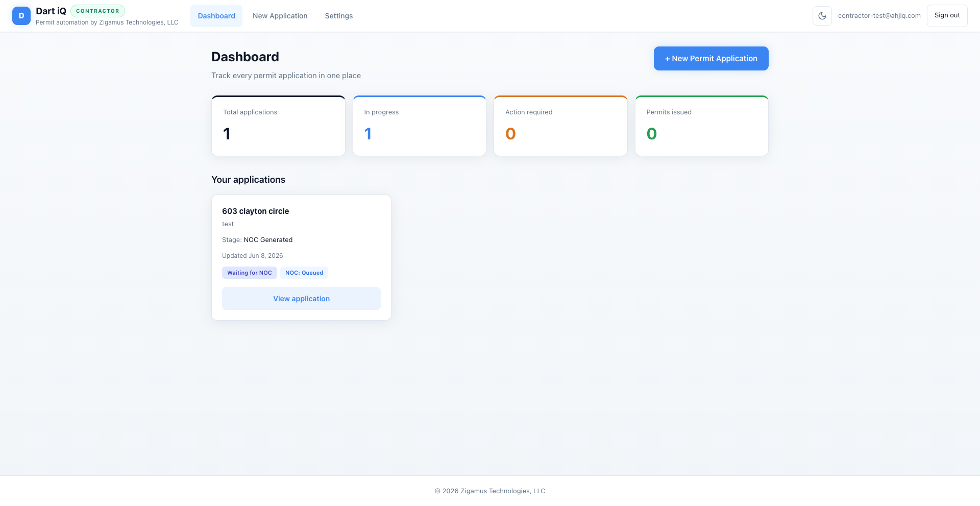Go to the New Application tab
980x506 pixels.
(280, 16)
